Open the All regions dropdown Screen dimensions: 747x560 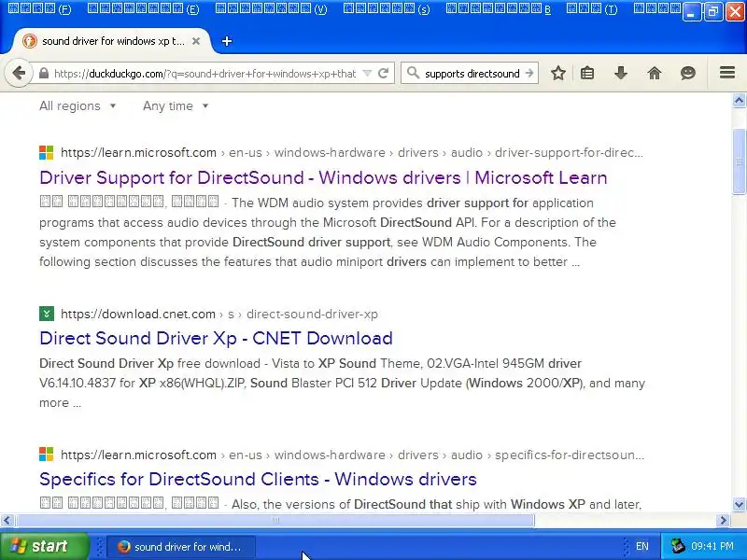[78, 105]
